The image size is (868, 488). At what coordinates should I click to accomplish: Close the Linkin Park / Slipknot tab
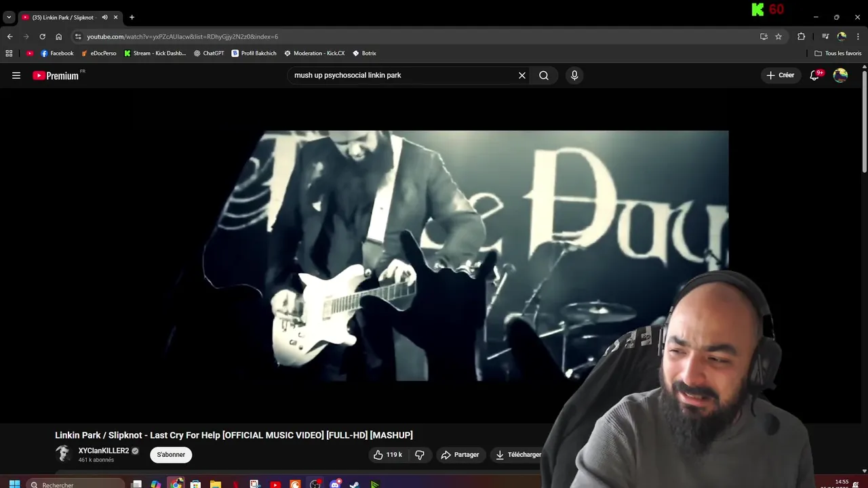point(115,17)
